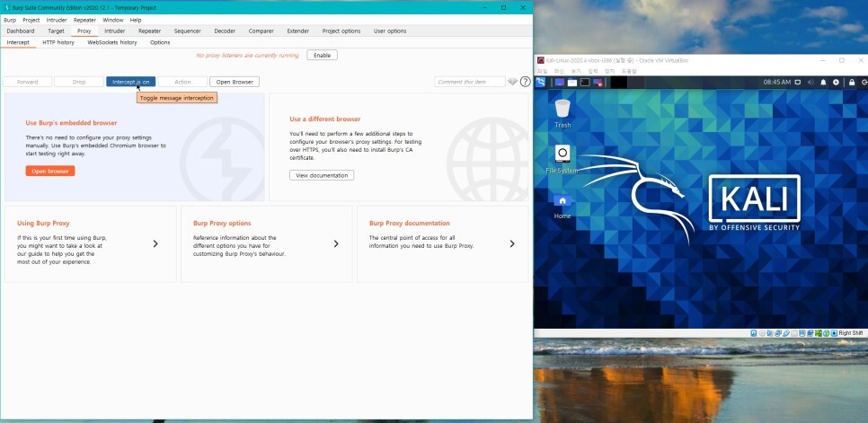The height and width of the screenshot is (423, 868).
Task: Open the Window menu
Action: point(113,20)
